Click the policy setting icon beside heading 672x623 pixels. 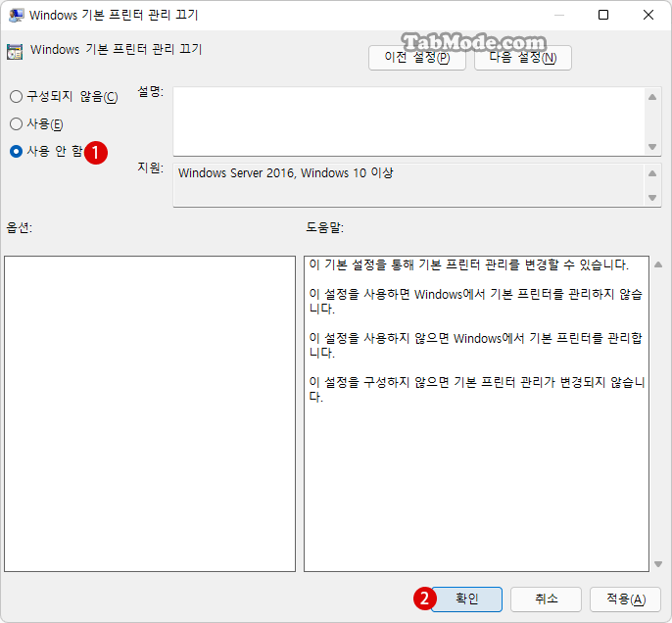(15, 51)
